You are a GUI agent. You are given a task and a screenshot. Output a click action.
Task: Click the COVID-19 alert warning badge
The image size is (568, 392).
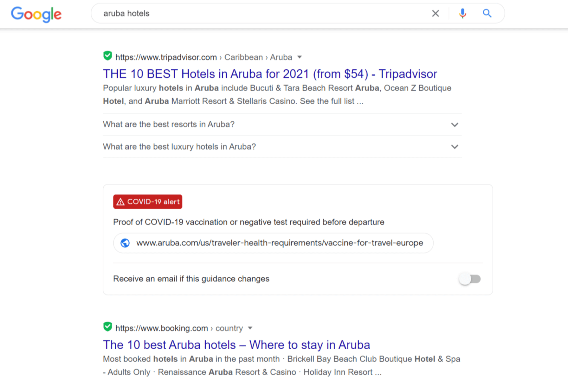(147, 202)
